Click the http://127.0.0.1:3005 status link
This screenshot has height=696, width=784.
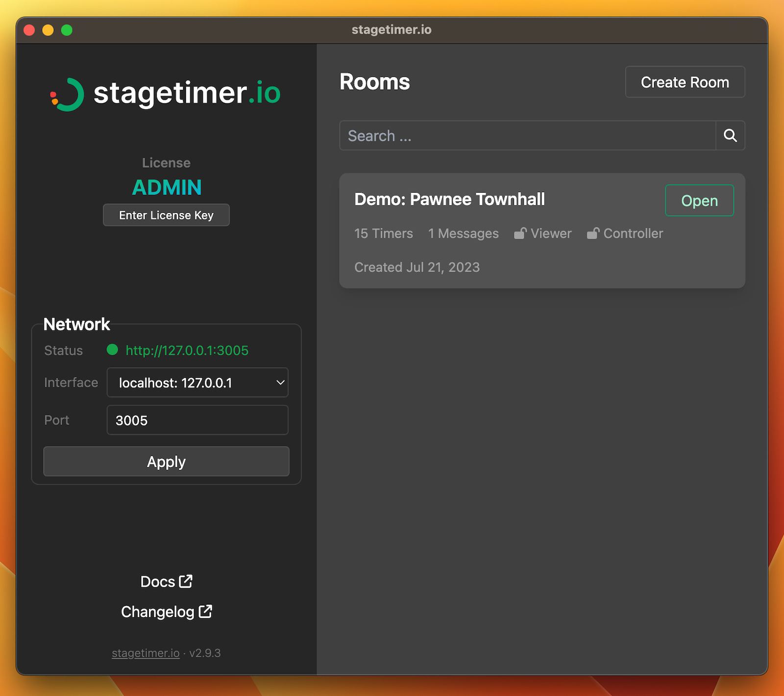click(x=187, y=350)
